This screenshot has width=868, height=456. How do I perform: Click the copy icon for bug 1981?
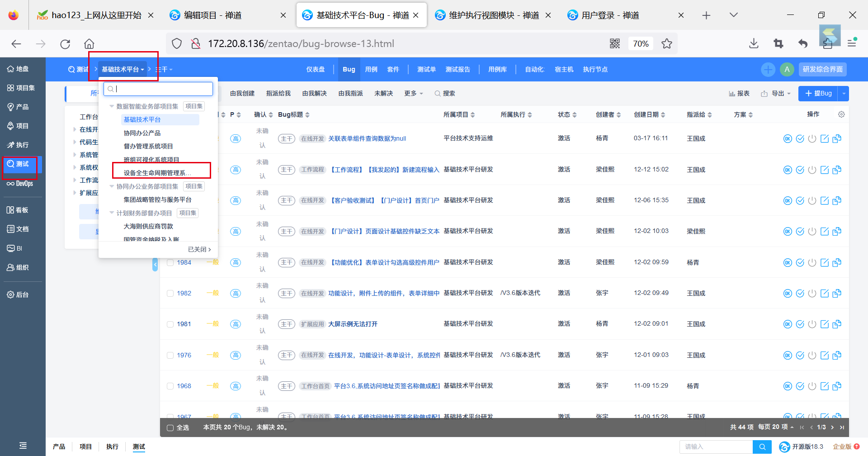837,324
